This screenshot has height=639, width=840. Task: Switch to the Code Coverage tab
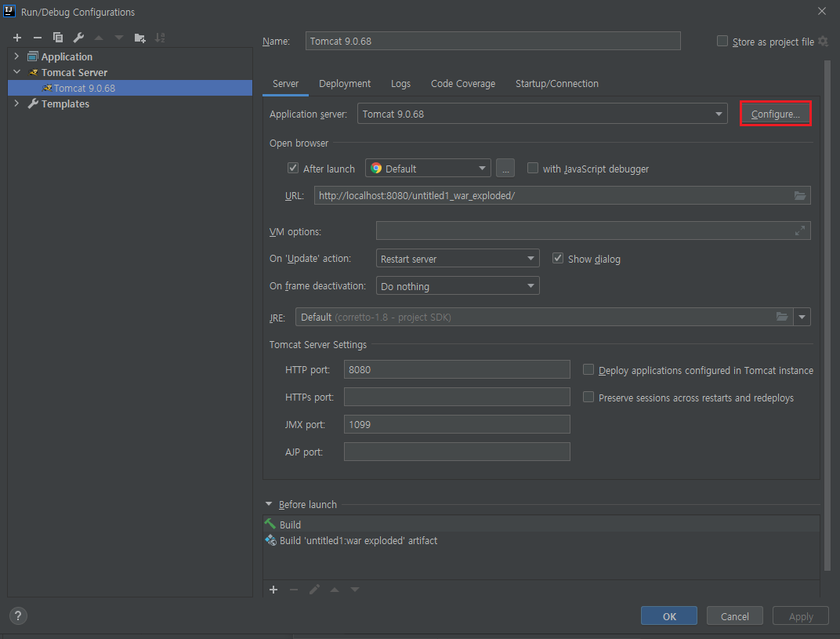click(463, 84)
